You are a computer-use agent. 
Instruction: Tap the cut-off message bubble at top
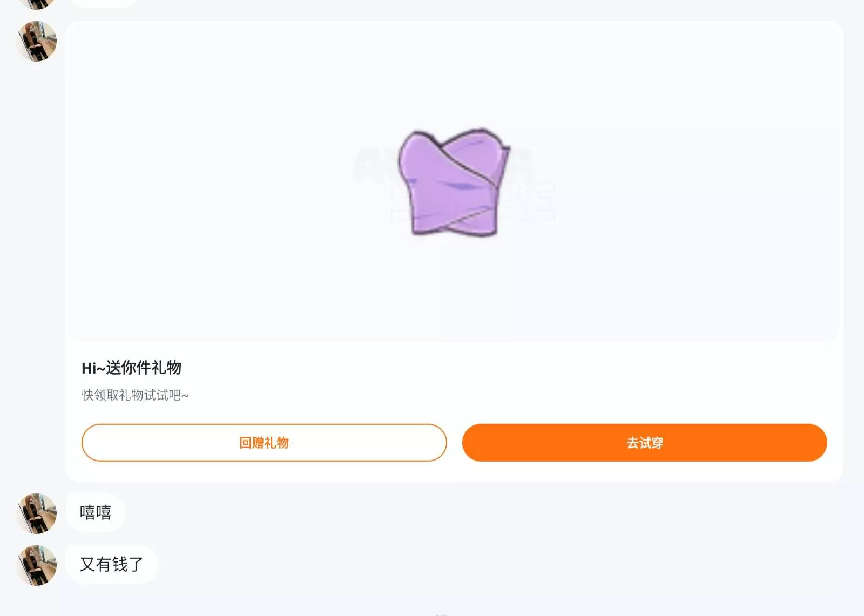[104, 3]
